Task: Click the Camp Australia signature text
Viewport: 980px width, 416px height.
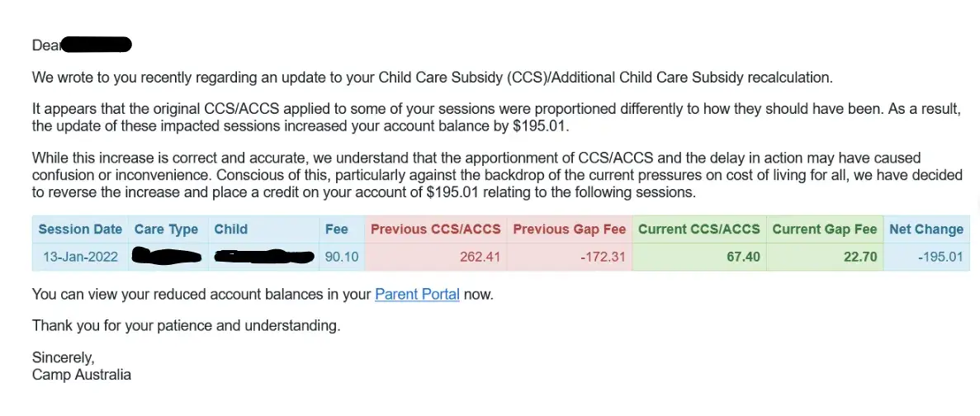Action: tap(81, 375)
